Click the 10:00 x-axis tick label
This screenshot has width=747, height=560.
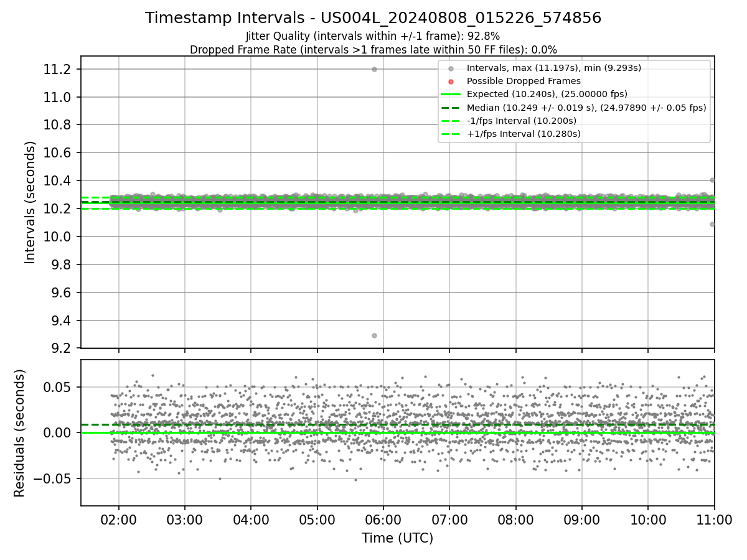tap(648, 519)
